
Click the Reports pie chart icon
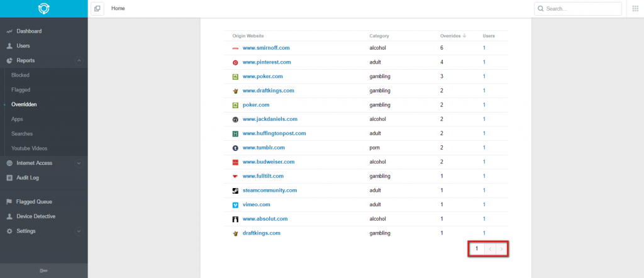[x=9, y=60]
